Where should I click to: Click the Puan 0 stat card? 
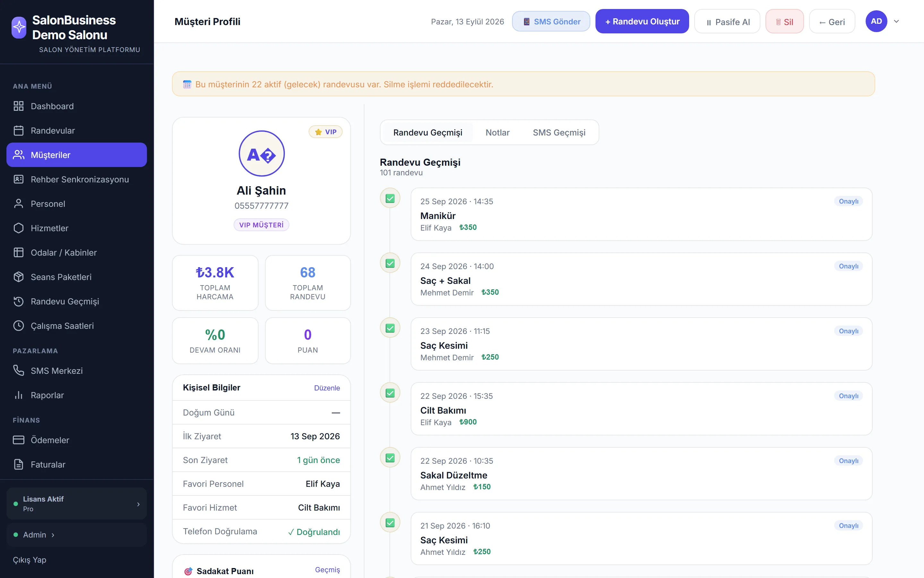(308, 341)
